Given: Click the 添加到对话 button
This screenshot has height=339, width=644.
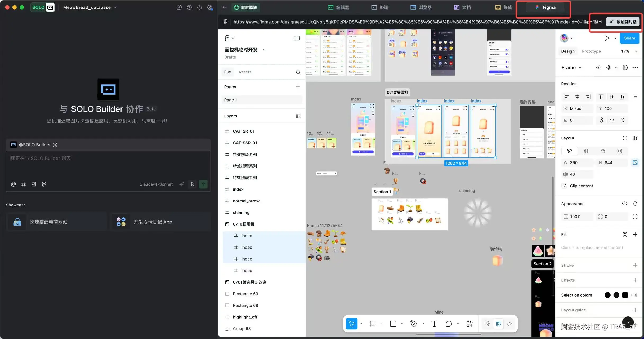Looking at the screenshot, I should coord(623,22).
